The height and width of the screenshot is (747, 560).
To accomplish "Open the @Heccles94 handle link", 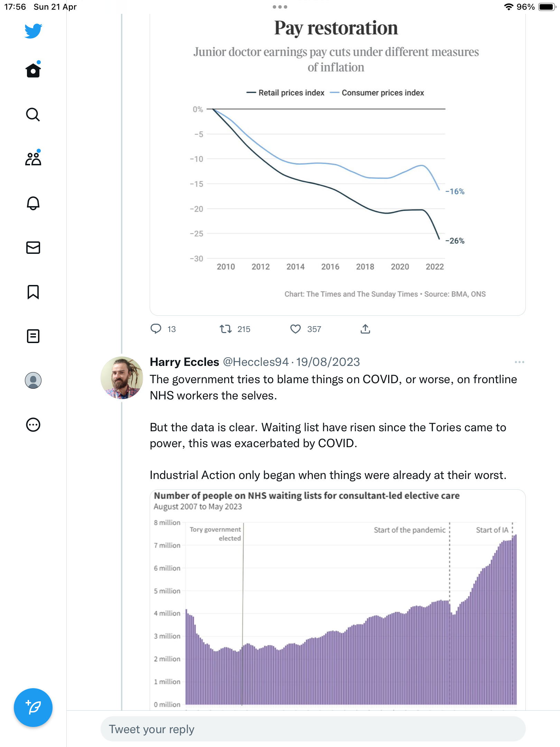I will pos(256,362).
